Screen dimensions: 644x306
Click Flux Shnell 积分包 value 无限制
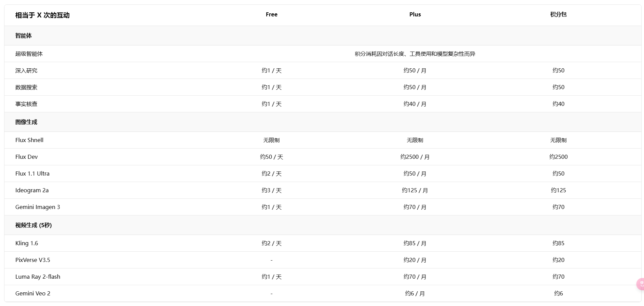558,140
